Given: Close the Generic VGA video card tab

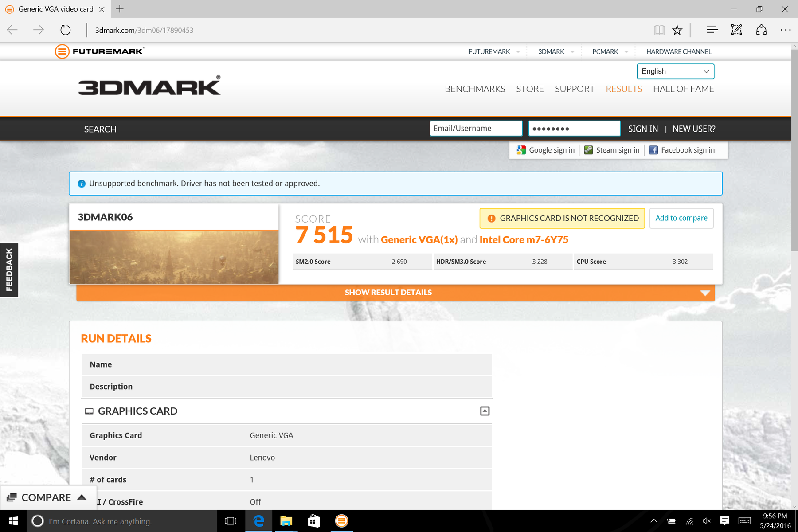Looking at the screenshot, I should point(102,9).
